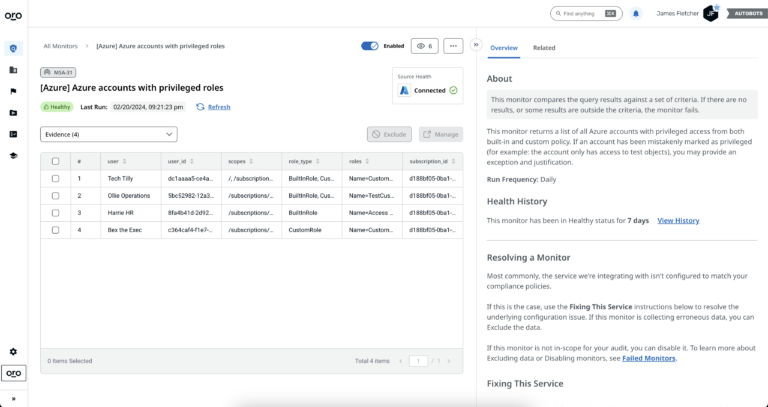This screenshot has height=407, width=768.
Task: Click the Healthy status badge
Action: (x=57, y=107)
